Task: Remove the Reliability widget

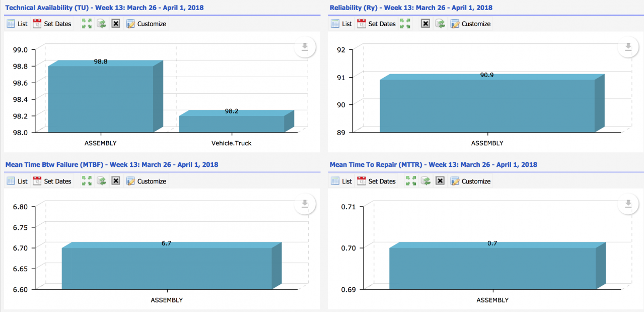Action: coord(425,23)
